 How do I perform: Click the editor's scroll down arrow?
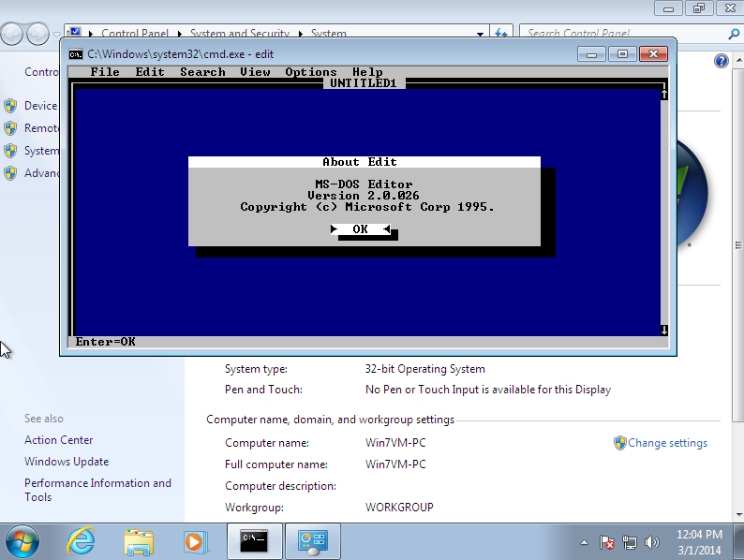point(663,330)
